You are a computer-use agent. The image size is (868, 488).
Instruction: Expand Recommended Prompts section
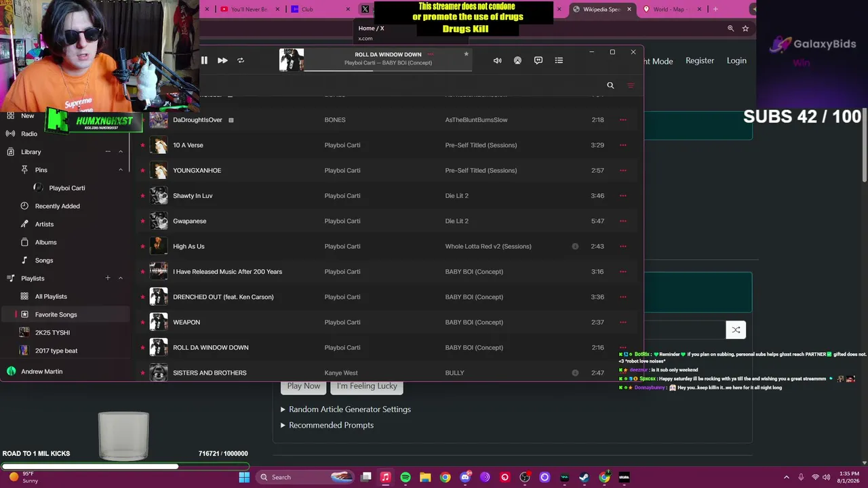click(x=327, y=425)
